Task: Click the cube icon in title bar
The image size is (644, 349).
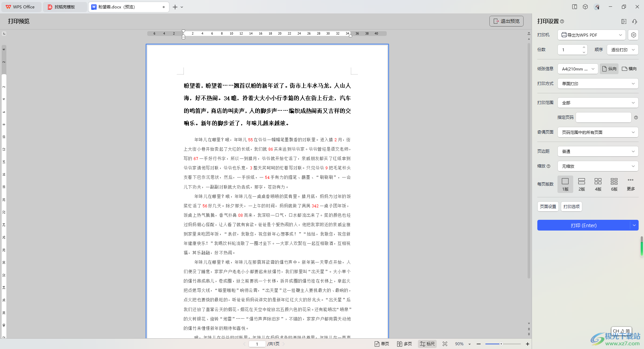Action: coord(585,7)
